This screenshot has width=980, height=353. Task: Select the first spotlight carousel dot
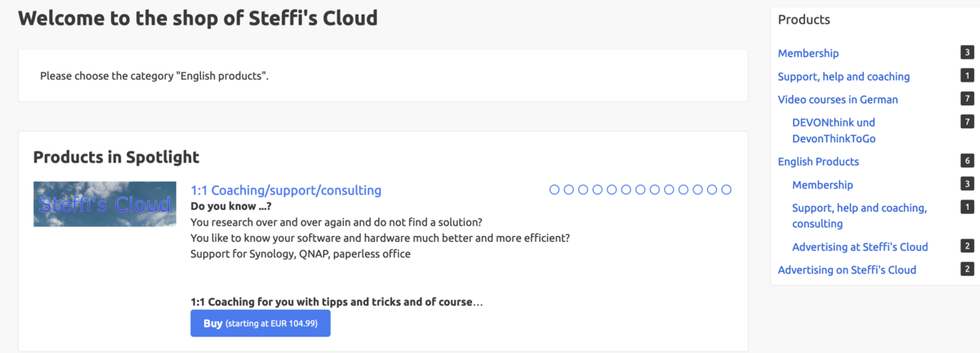point(555,190)
